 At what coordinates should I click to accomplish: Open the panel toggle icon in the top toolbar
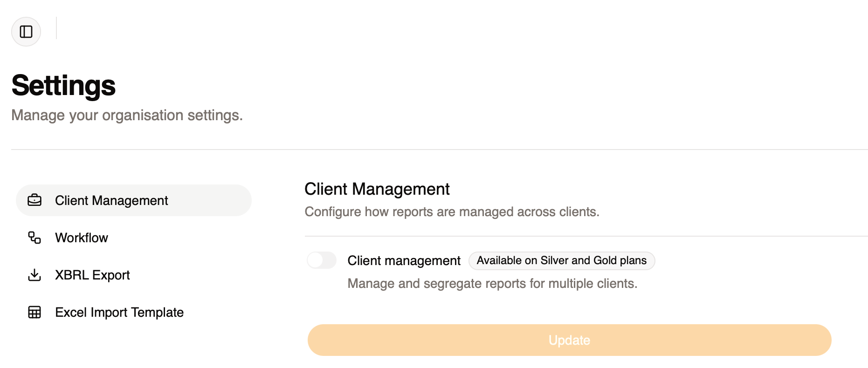click(26, 32)
